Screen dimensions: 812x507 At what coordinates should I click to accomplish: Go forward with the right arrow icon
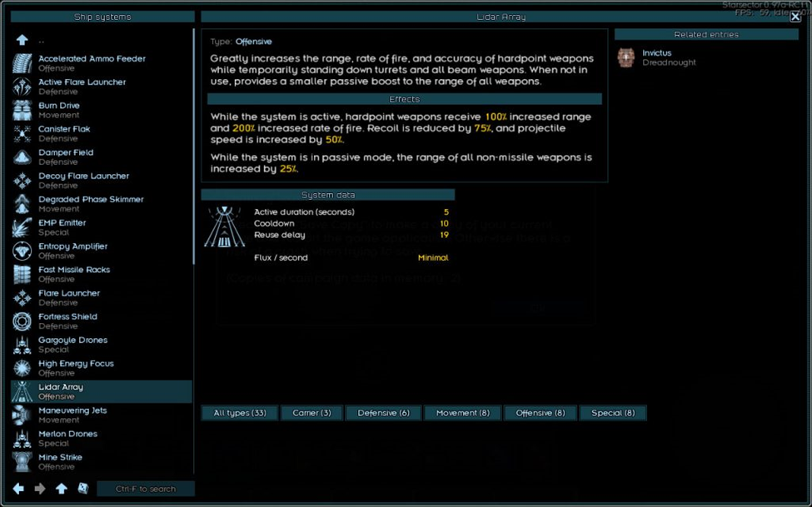40,489
